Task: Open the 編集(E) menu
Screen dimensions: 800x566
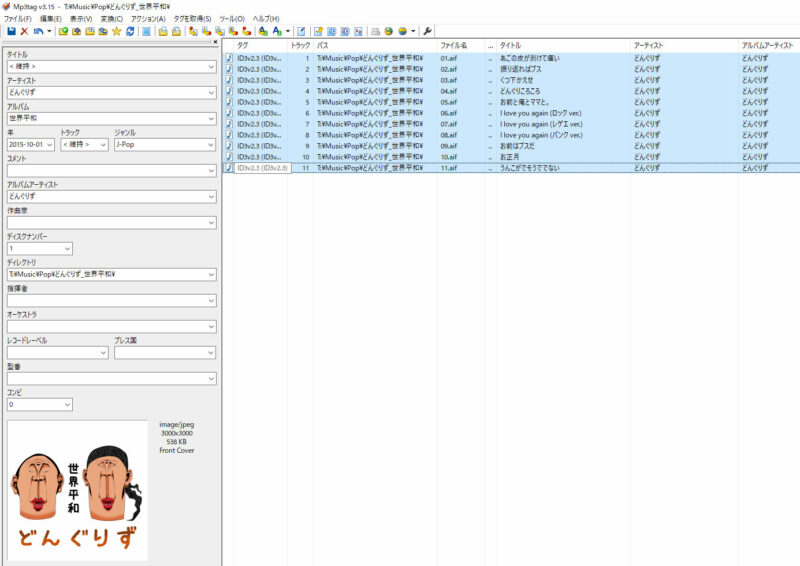Action: [51, 18]
